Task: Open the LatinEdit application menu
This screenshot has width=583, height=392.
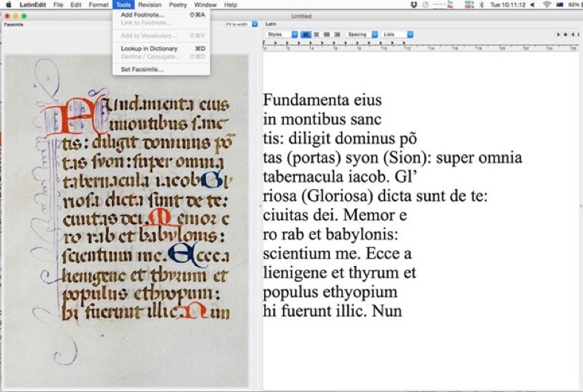Action: tap(34, 5)
